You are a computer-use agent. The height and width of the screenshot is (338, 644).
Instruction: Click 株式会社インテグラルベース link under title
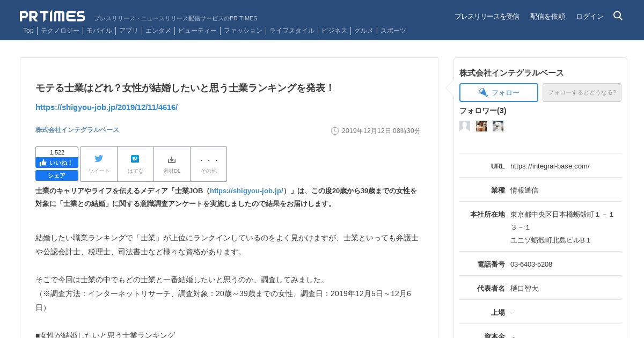(x=77, y=130)
